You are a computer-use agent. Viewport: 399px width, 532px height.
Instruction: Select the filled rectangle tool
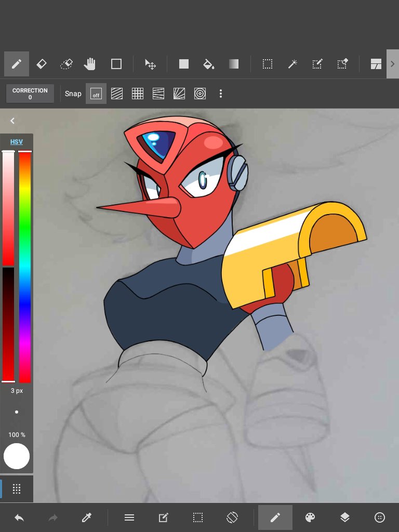pyautogui.click(x=183, y=64)
